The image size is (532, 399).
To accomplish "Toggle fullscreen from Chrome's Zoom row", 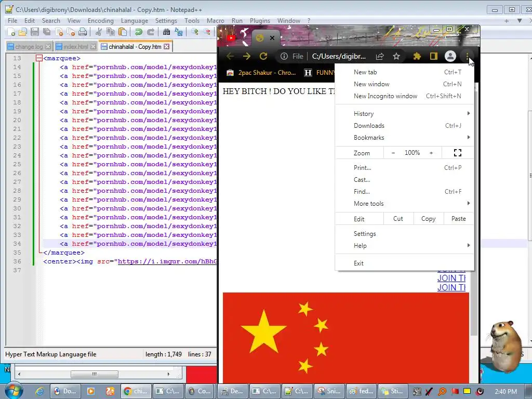I will 457,153.
